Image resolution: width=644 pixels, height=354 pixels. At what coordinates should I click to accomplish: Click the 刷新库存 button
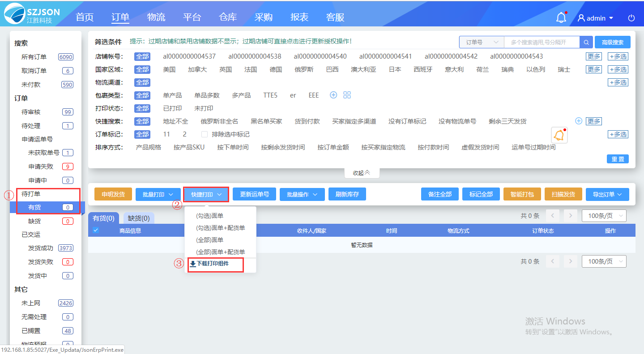347,194
